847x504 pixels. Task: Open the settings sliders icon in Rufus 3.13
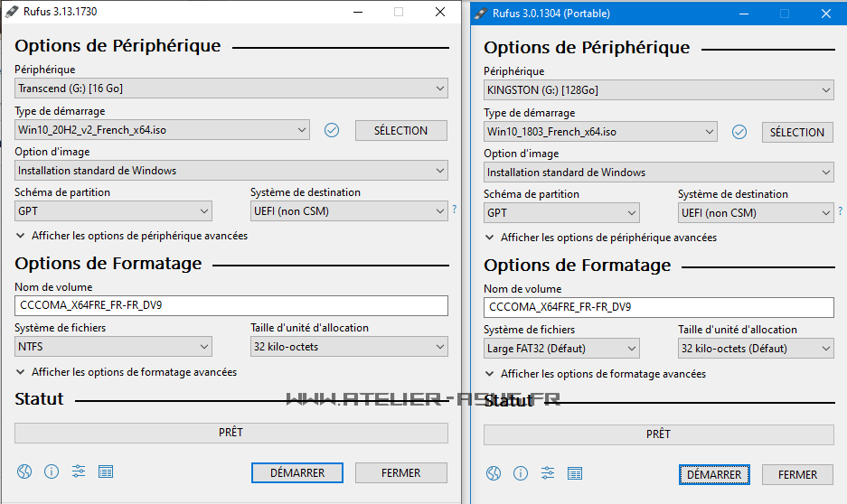tap(79, 471)
